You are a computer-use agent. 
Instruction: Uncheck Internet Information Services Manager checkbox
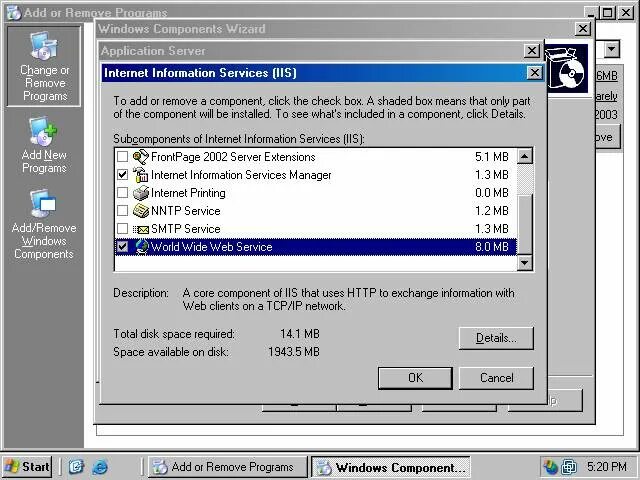[x=122, y=175]
